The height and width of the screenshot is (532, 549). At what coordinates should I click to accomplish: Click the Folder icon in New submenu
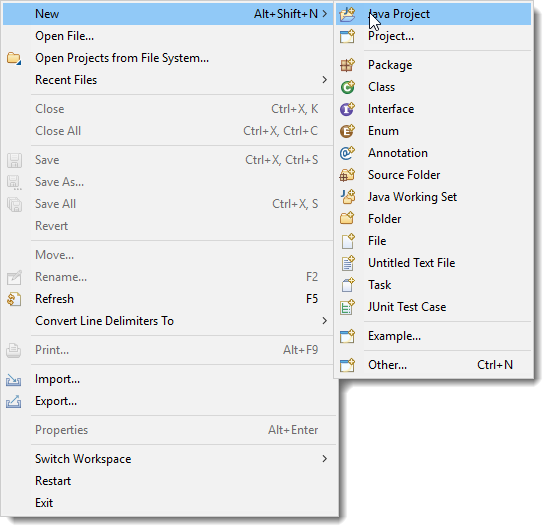(347, 219)
